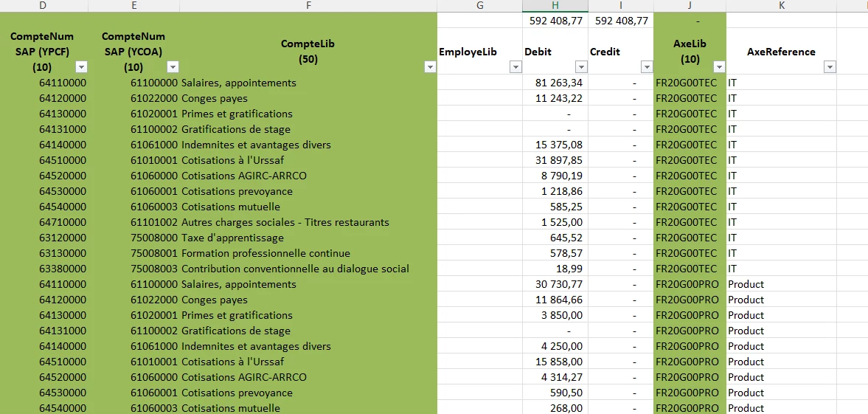Click EmployeLib header cell
868x414 pixels.
479,51
